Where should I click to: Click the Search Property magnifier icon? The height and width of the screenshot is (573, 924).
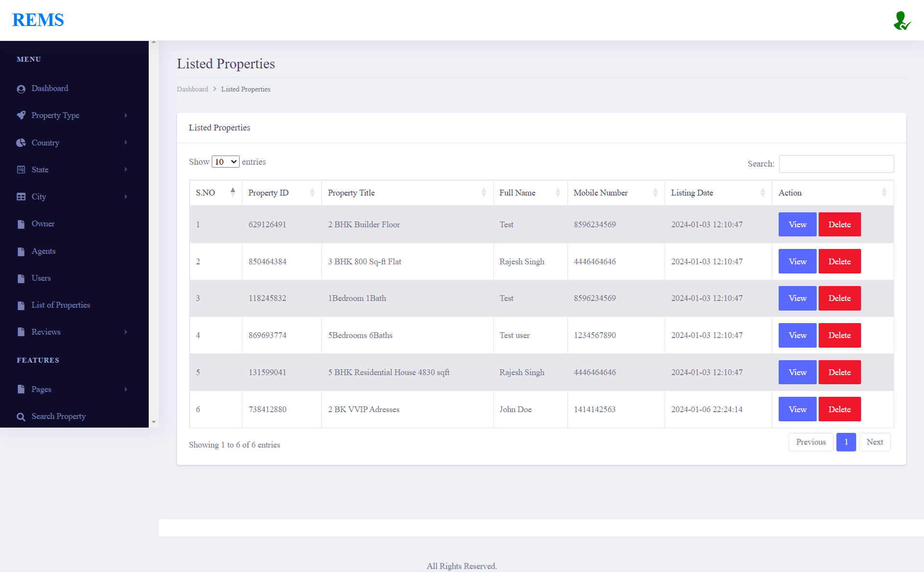(x=21, y=417)
